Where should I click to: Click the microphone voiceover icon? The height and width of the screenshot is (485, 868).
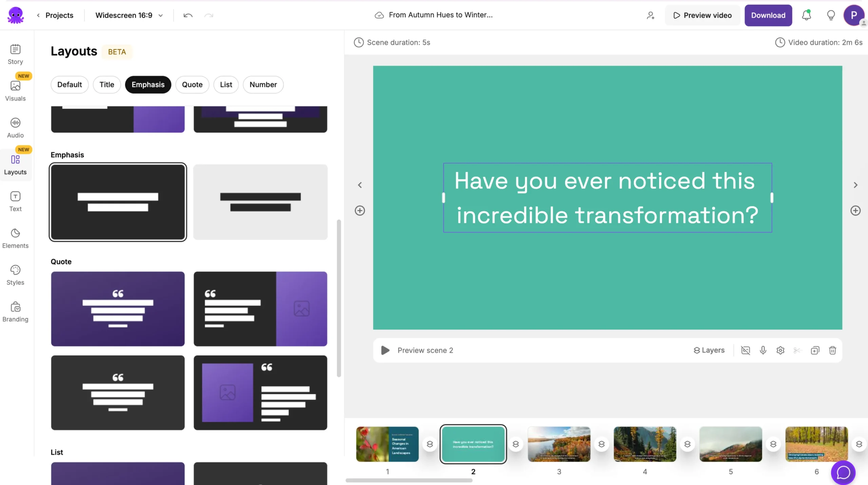coord(763,350)
